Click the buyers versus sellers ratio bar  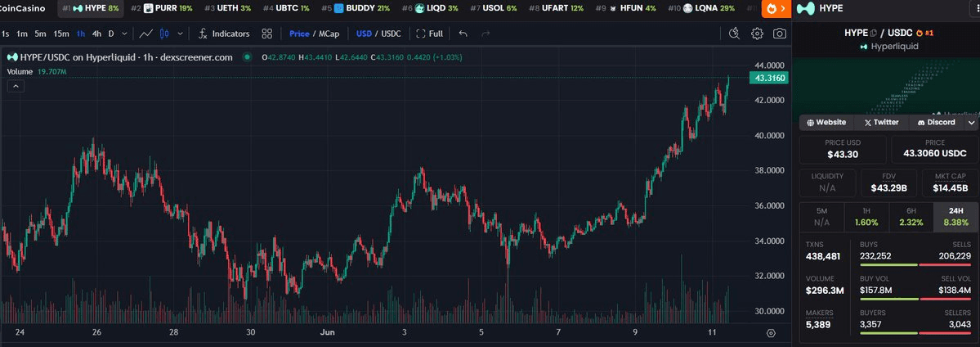coord(915,333)
